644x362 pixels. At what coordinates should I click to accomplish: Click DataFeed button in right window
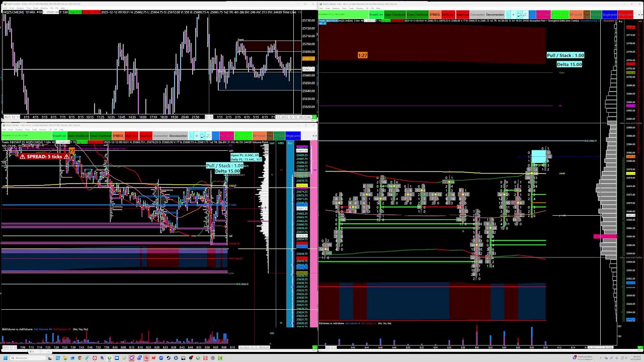tap(463, 15)
